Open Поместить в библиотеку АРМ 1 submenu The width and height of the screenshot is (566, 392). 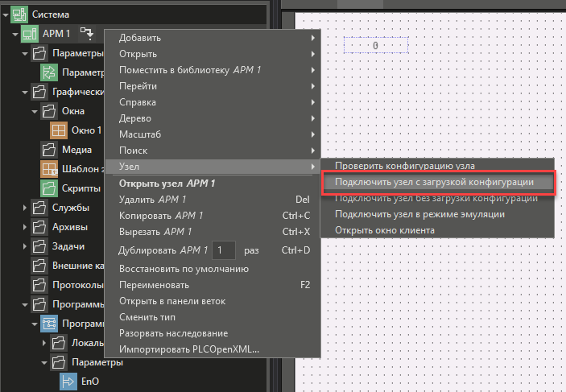(x=213, y=70)
